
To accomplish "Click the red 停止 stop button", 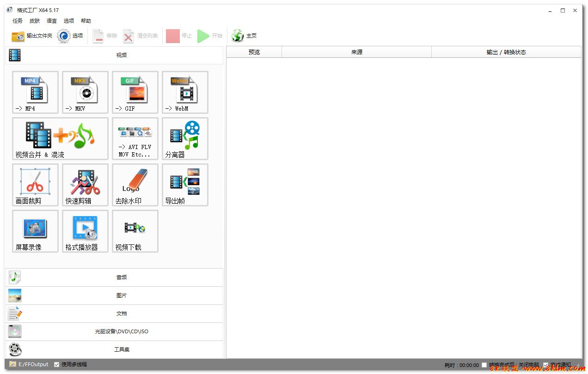I will 179,36.
